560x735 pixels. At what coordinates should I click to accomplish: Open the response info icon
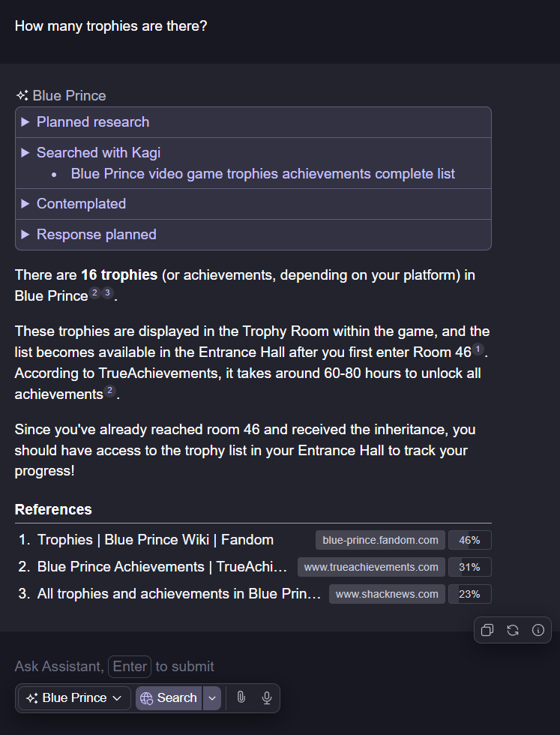(x=538, y=630)
